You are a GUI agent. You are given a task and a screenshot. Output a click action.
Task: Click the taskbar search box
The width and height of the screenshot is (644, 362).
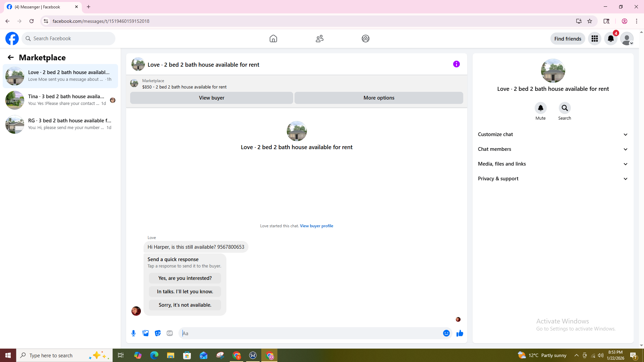pyautogui.click(x=64, y=355)
